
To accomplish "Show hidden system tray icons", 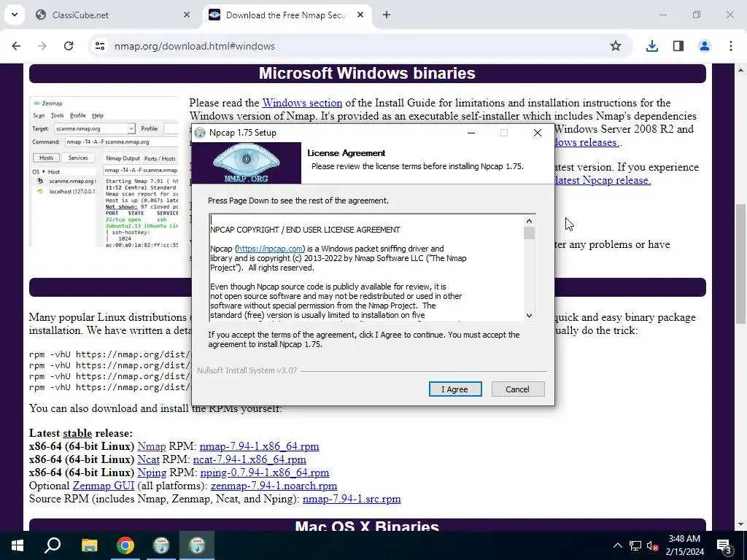I will click(617, 545).
